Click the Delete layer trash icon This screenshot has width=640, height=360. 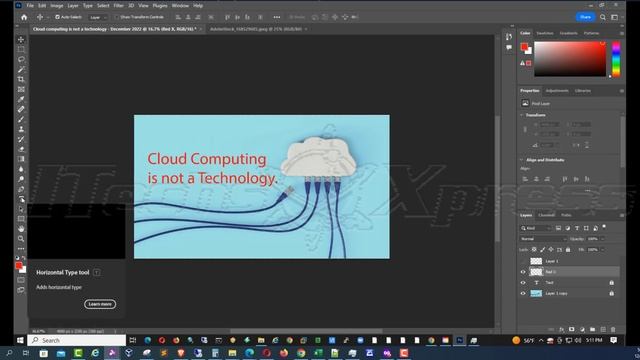(x=613, y=329)
